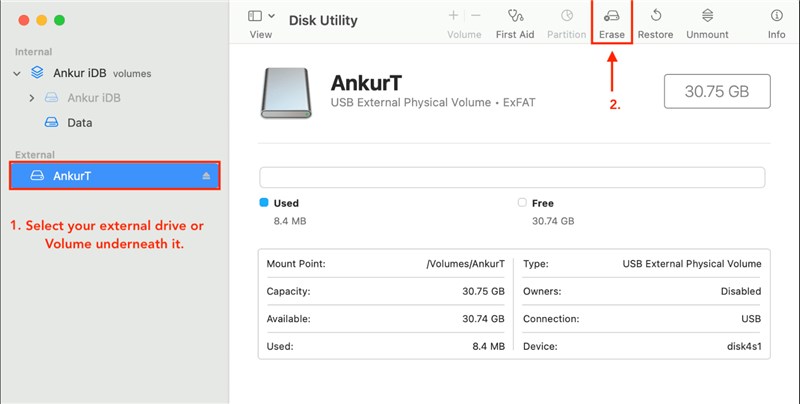Run First Aid on the volume
800x404 pixels.
515,17
